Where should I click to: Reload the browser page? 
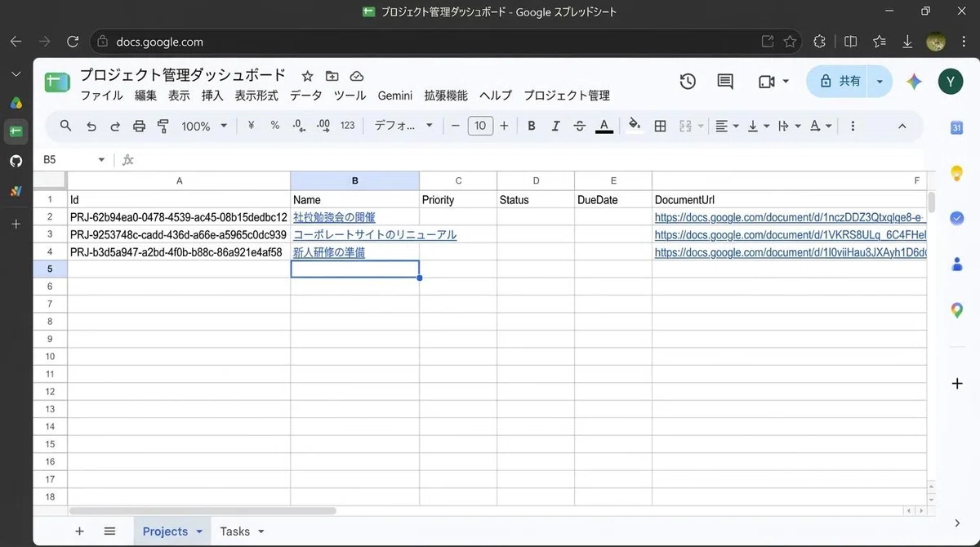click(x=73, y=42)
